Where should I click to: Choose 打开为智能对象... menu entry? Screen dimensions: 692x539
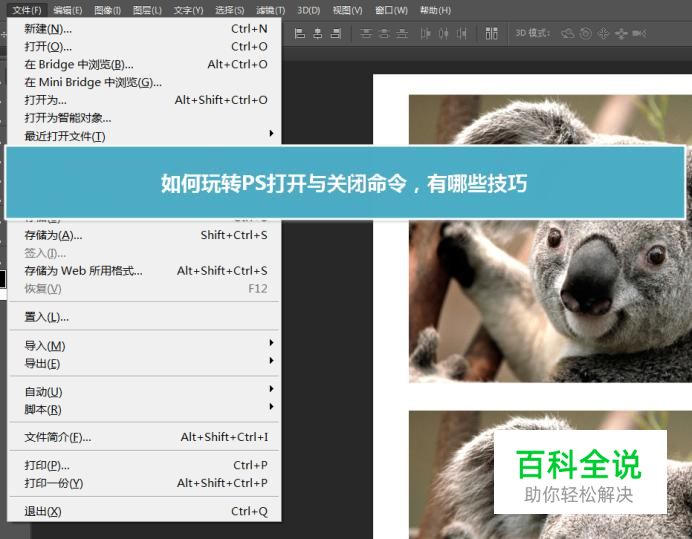[x=144, y=118]
